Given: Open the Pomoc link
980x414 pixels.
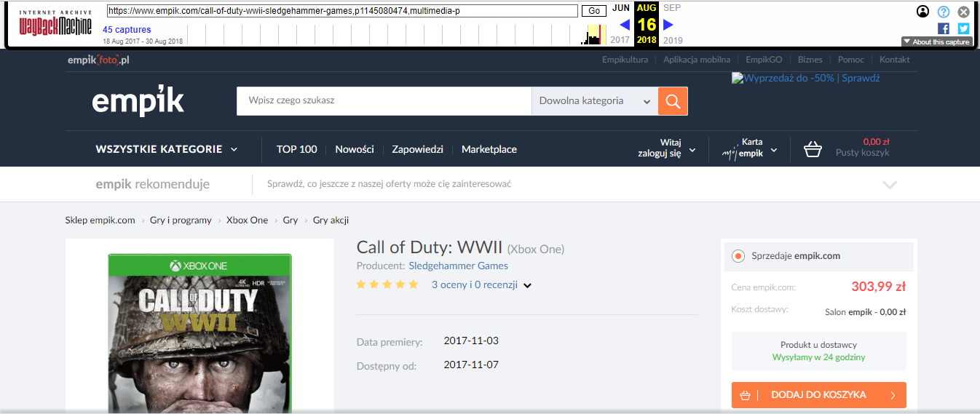Looking at the screenshot, I should (x=851, y=60).
